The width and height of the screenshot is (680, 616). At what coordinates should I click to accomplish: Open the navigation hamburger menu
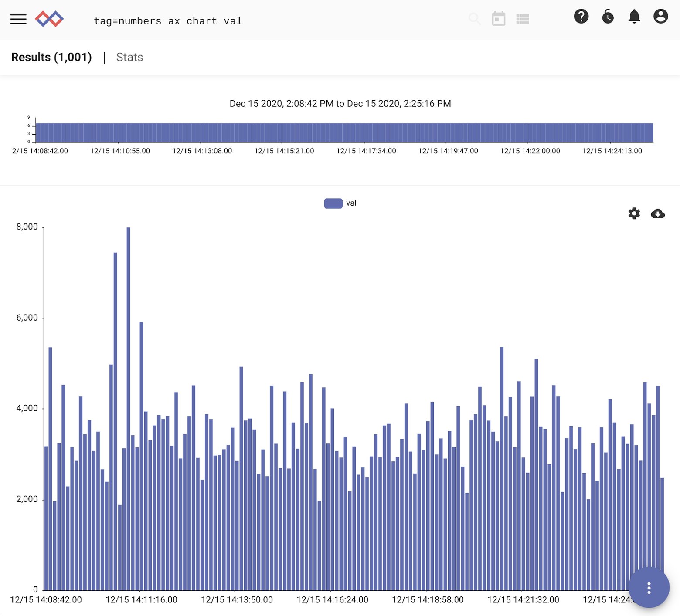pos(18,19)
